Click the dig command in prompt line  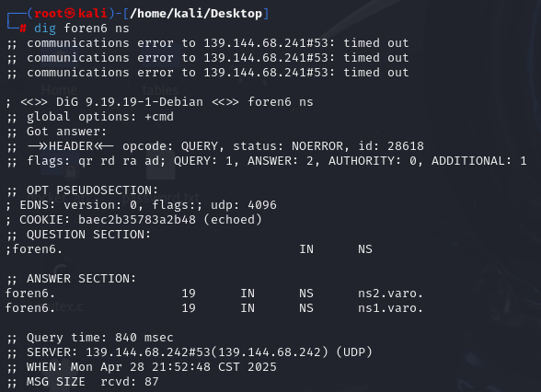45,28
